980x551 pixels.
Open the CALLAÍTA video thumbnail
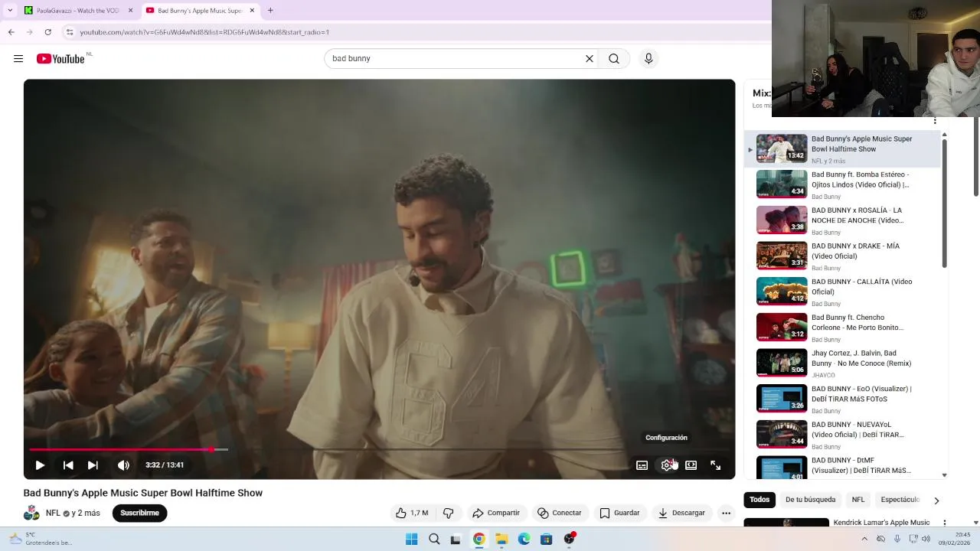pyautogui.click(x=782, y=292)
